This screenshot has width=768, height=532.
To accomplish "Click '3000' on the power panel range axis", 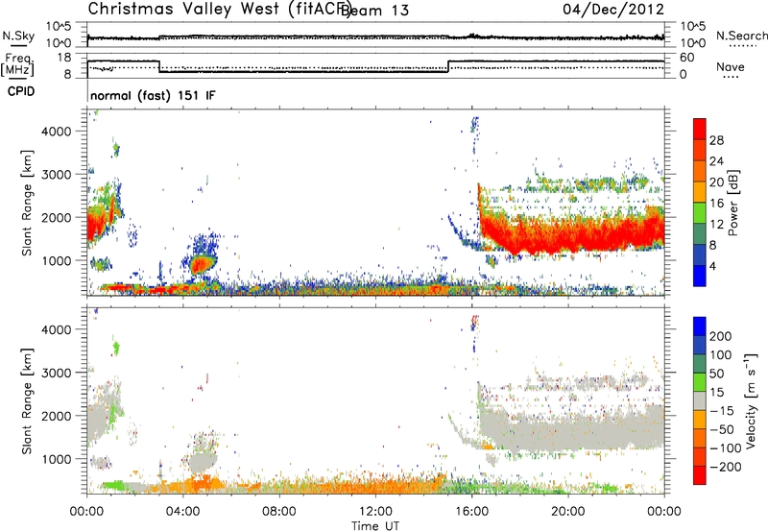I will (57, 175).
